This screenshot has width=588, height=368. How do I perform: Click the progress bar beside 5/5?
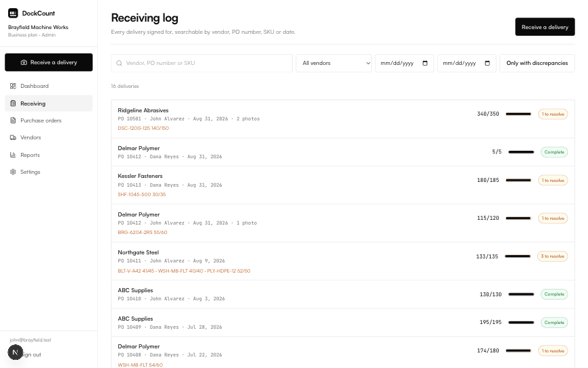click(x=521, y=152)
